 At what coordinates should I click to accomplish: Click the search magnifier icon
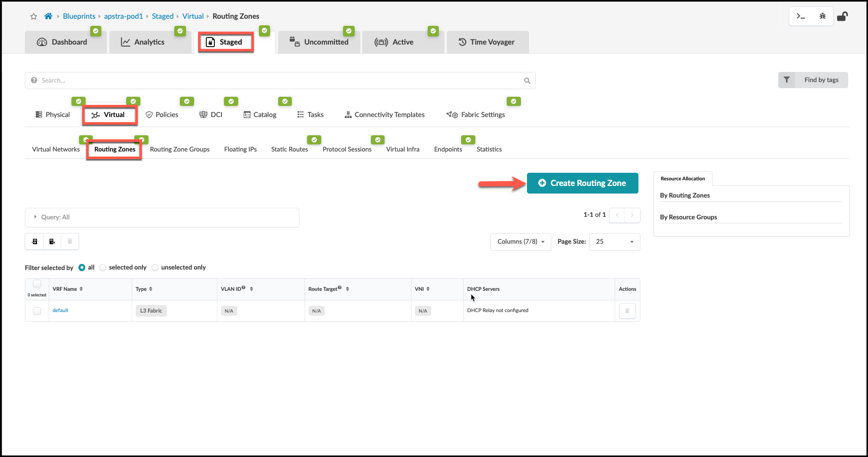pos(527,80)
